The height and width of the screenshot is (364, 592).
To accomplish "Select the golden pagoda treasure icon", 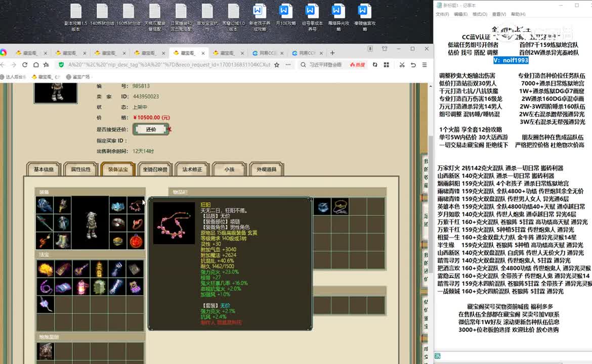I will pos(99,269).
